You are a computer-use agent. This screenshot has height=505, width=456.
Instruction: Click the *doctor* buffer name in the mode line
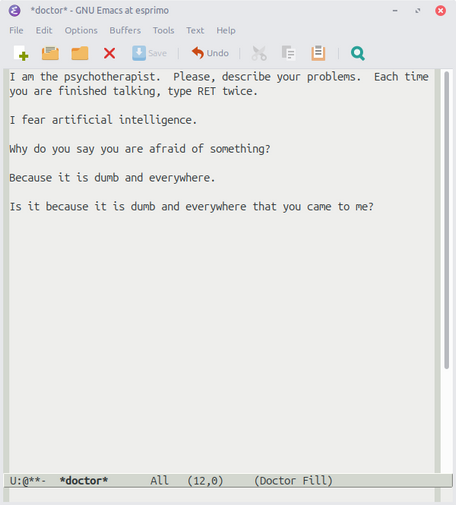(84, 481)
